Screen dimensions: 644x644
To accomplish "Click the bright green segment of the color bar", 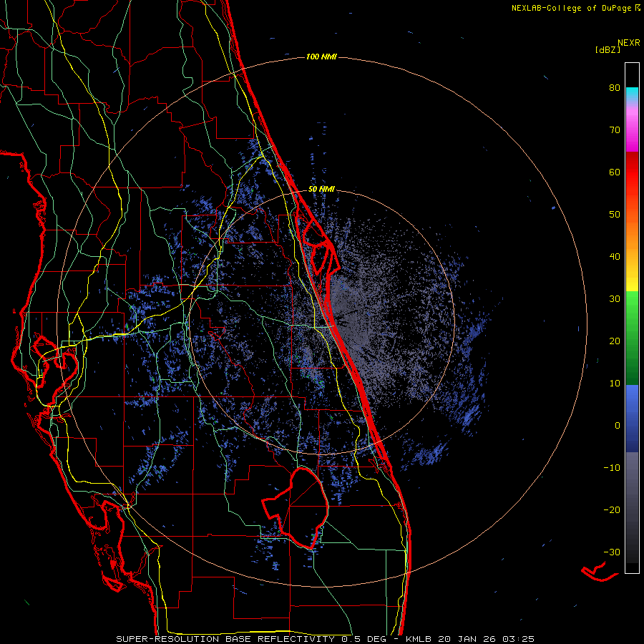I will [632, 306].
